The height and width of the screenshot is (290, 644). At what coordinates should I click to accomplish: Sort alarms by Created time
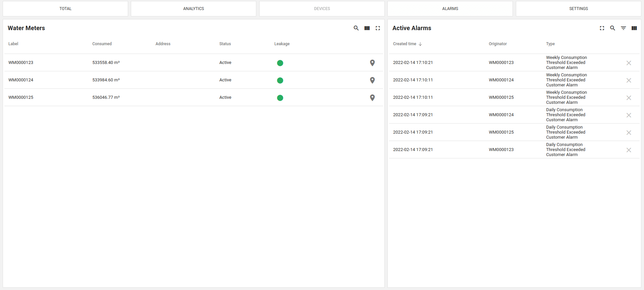(405, 44)
